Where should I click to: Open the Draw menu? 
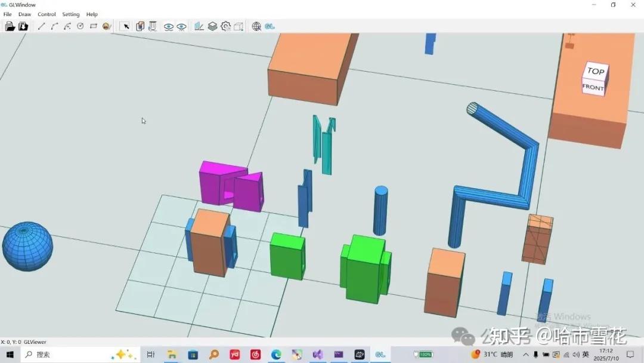24,14
